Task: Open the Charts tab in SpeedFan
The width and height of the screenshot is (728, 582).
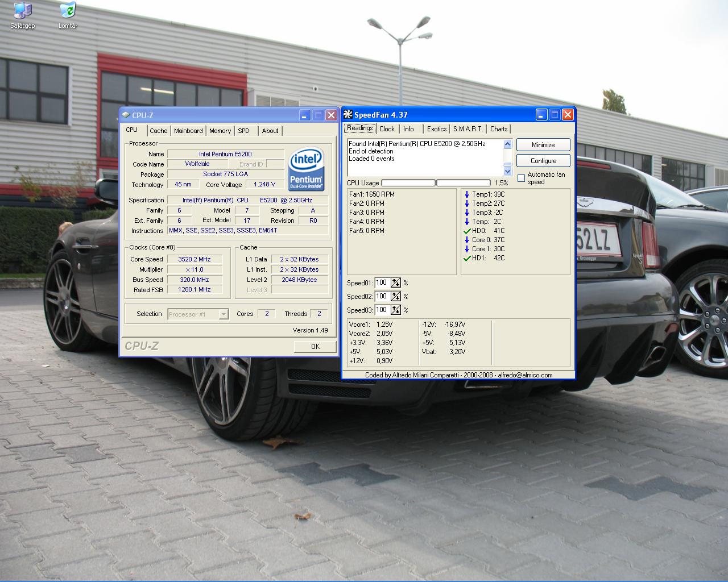Action: [499, 129]
